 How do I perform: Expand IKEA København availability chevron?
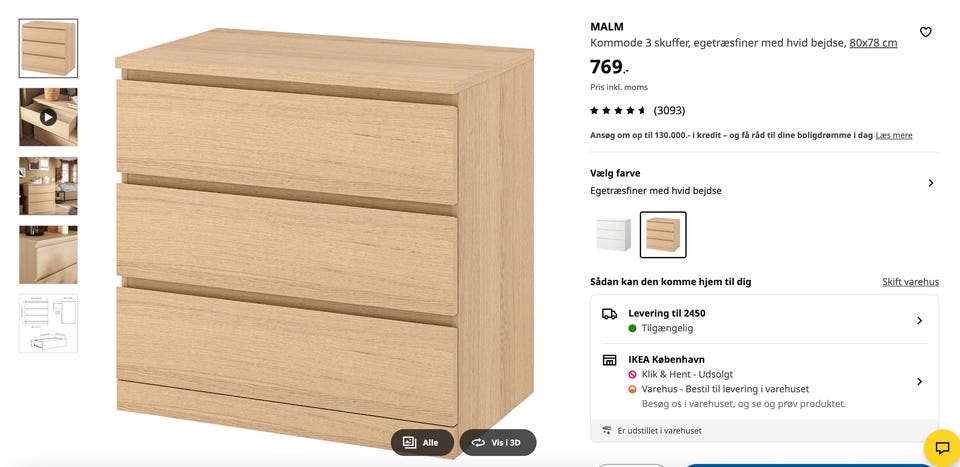[919, 381]
